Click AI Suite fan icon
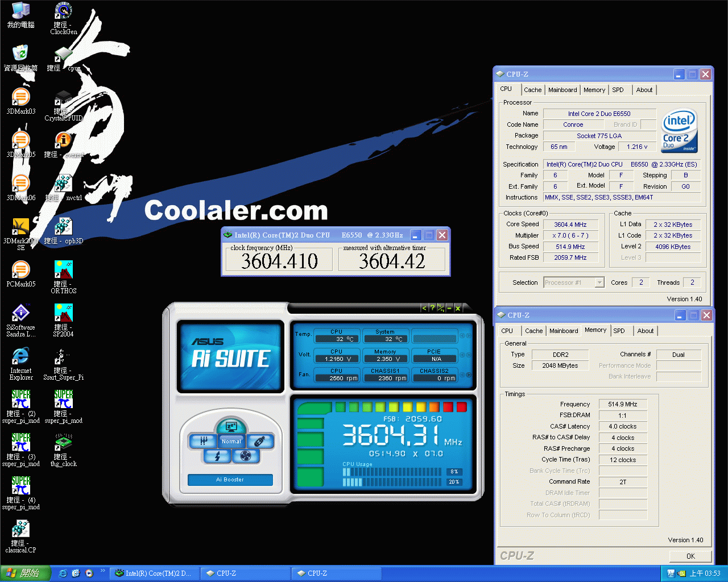Screen dimensions: 728x582 [x=245, y=456]
